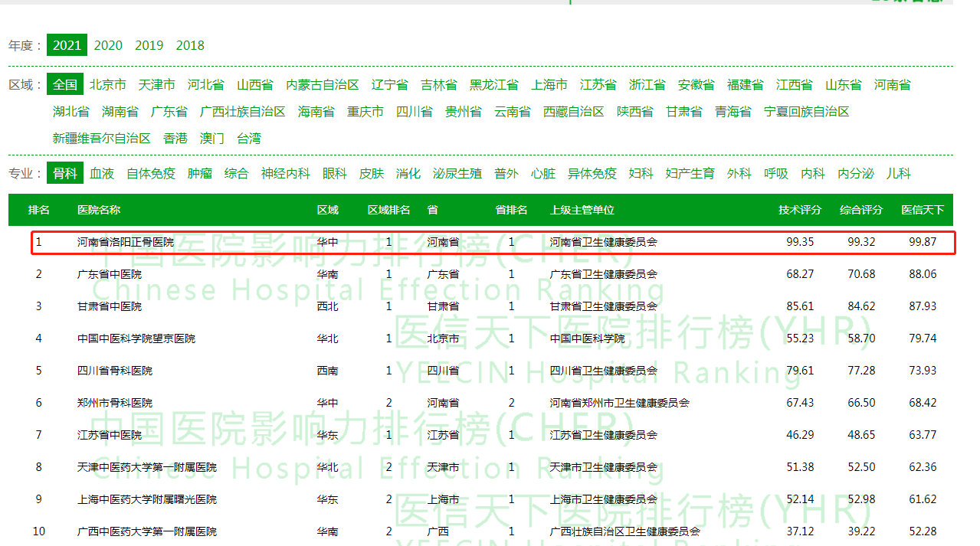Click the 医信天下 column header

click(923, 210)
